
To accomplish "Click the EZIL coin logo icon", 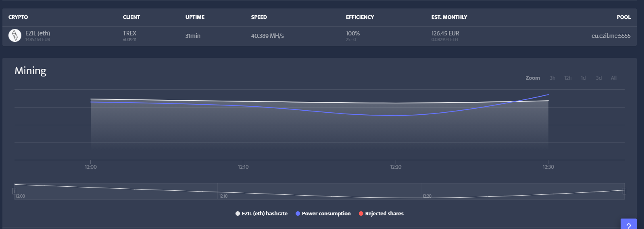I will tap(15, 35).
